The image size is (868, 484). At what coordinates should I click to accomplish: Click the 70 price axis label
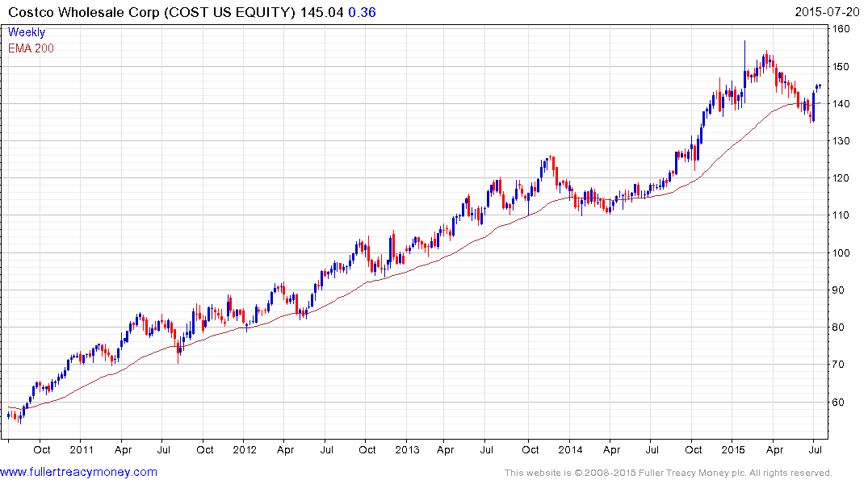pyautogui.click(x=838, y=364)
